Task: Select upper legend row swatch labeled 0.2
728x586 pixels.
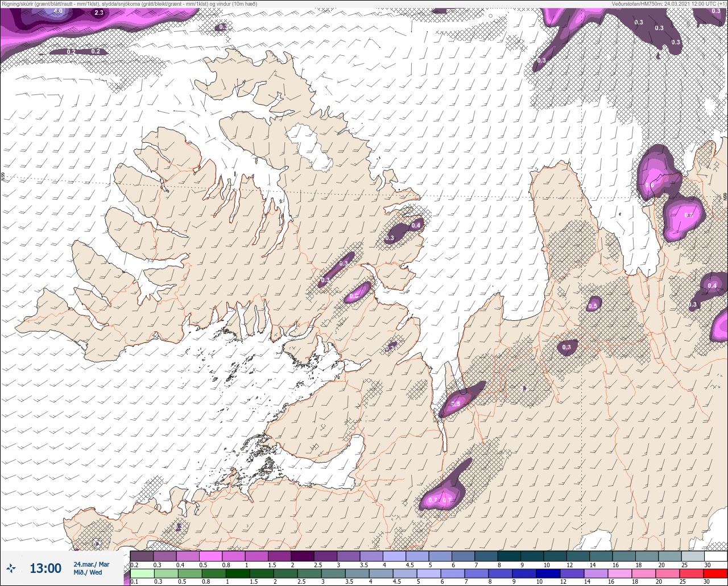Action: pos(142,556)
